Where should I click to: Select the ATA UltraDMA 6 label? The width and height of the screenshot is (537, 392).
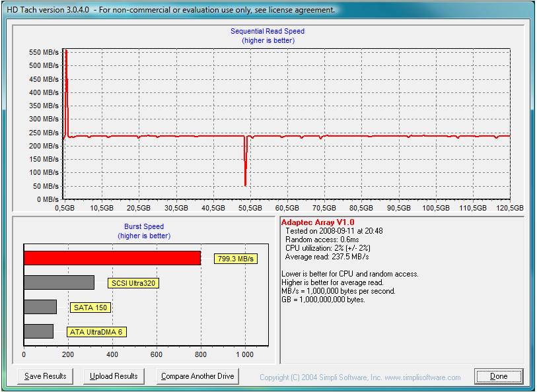[96, 332]
